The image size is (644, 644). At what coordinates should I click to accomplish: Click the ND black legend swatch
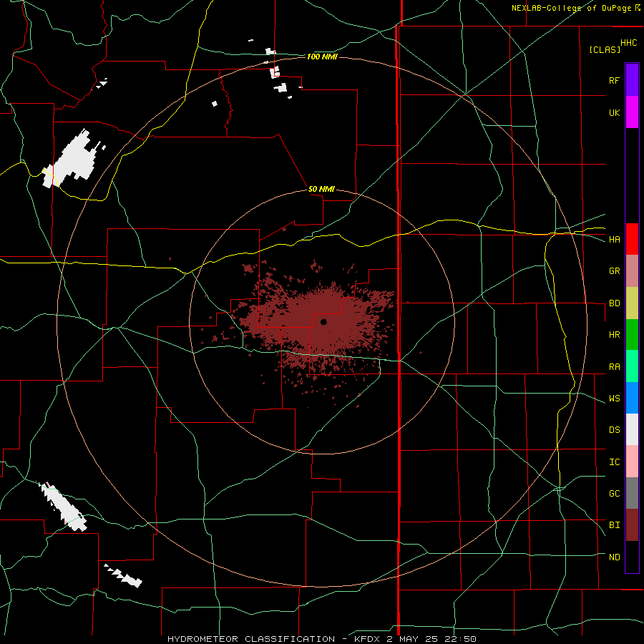click(x=632, y=557)
